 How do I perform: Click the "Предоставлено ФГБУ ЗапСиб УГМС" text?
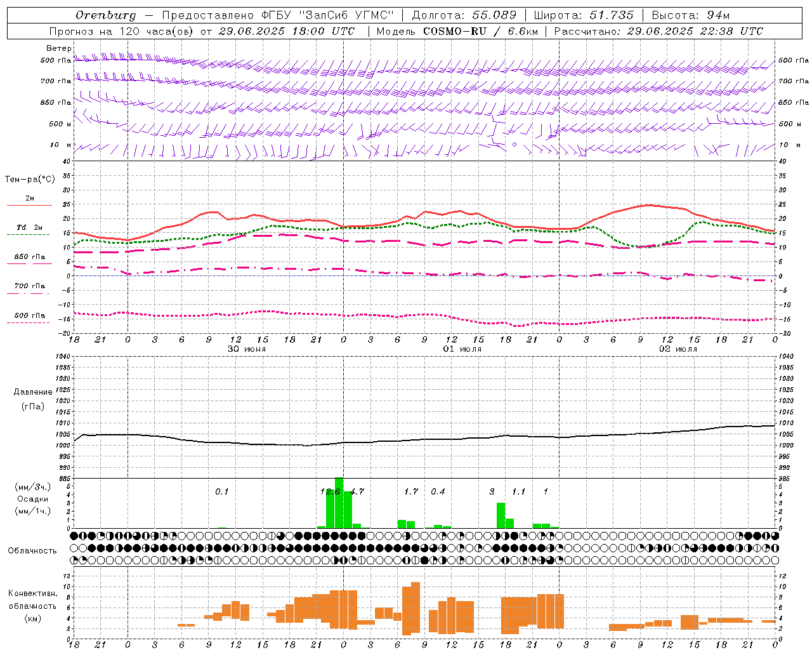click(278, 15)
